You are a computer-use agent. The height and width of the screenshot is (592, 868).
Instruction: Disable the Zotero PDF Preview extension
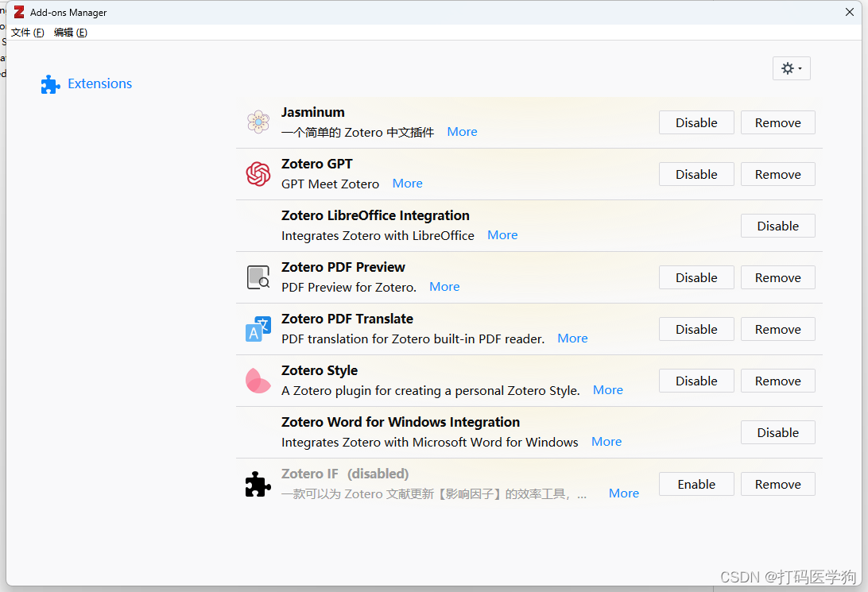(x=696, y=277)
